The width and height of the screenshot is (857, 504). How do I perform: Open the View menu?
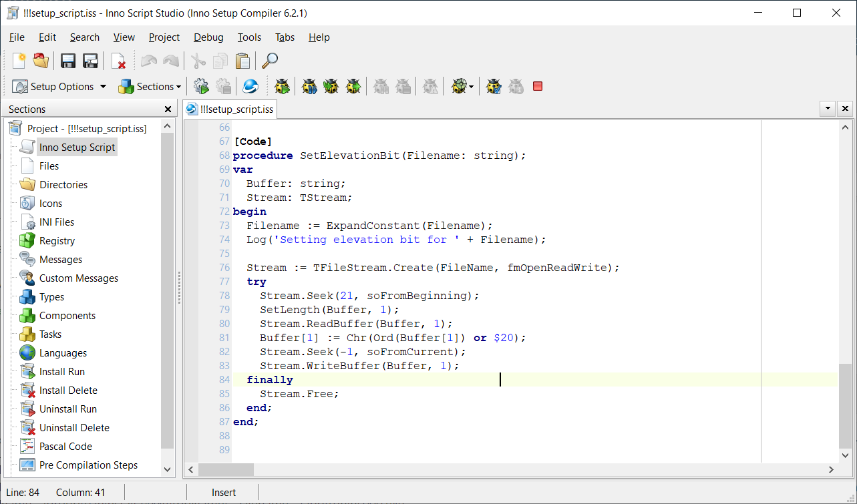pyautogui.click(x=124, y=37)
